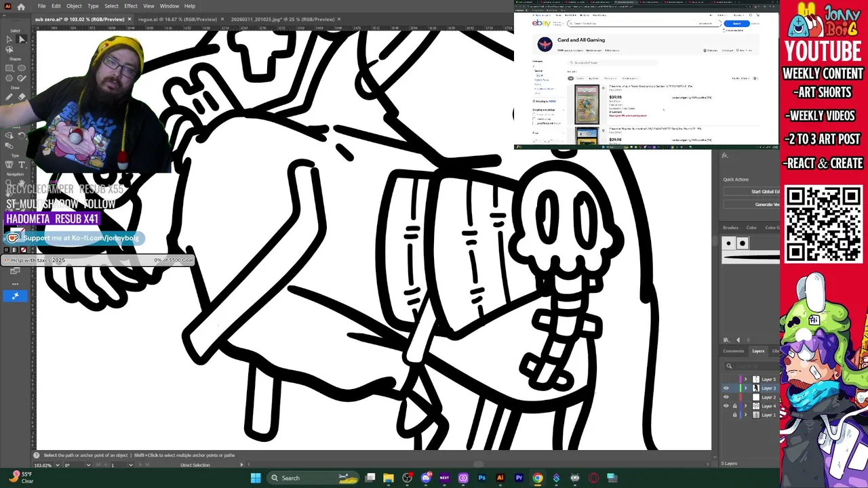Open the Type menu
Viewport: 868px width, 488px height.
coord(93,6)
